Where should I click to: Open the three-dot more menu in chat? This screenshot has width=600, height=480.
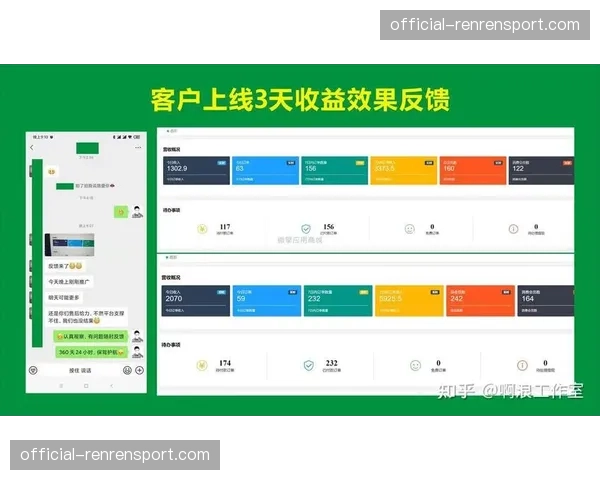coord(138,147)
